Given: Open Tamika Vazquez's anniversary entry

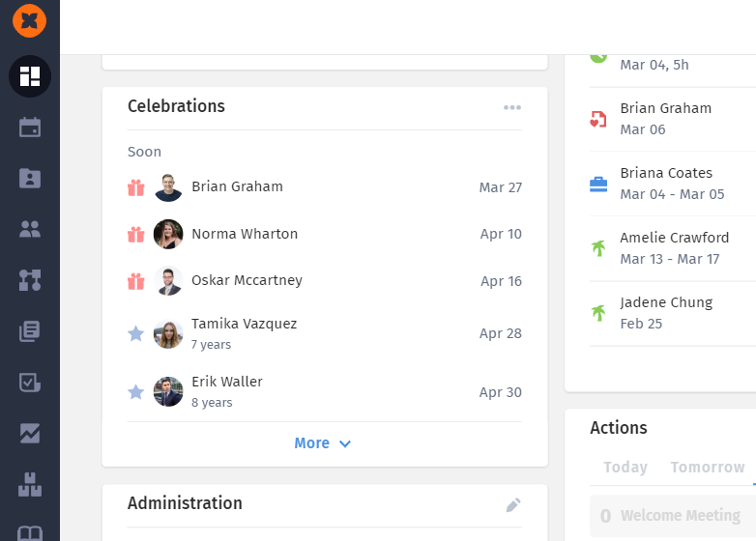Looking at the screenshot, I should pos(325,333).
